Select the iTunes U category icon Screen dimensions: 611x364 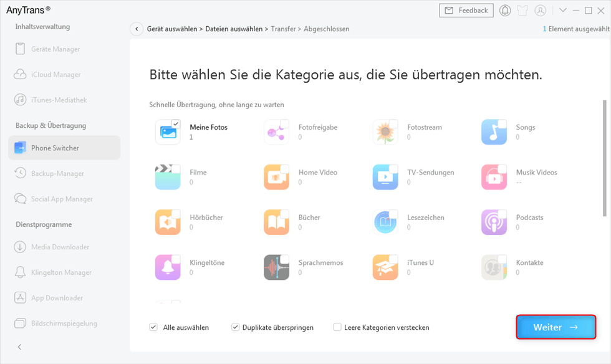[x=385, y=267]
